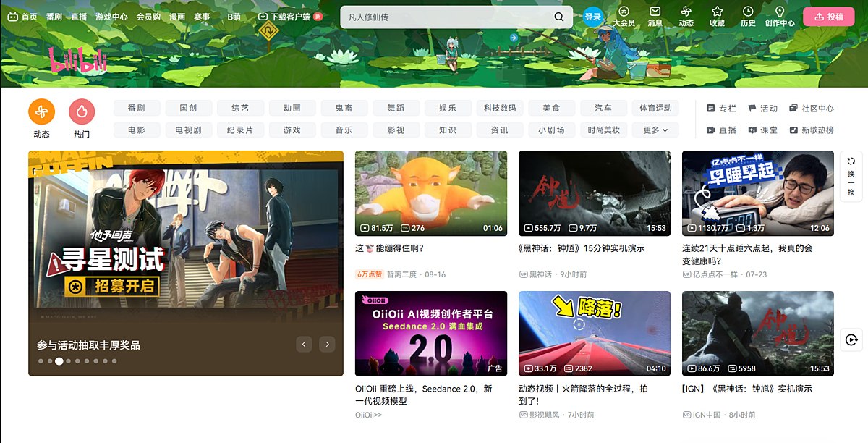Open 能绷得住啊 video thumbnail
The image size is (868, 443).
[431, 193]
